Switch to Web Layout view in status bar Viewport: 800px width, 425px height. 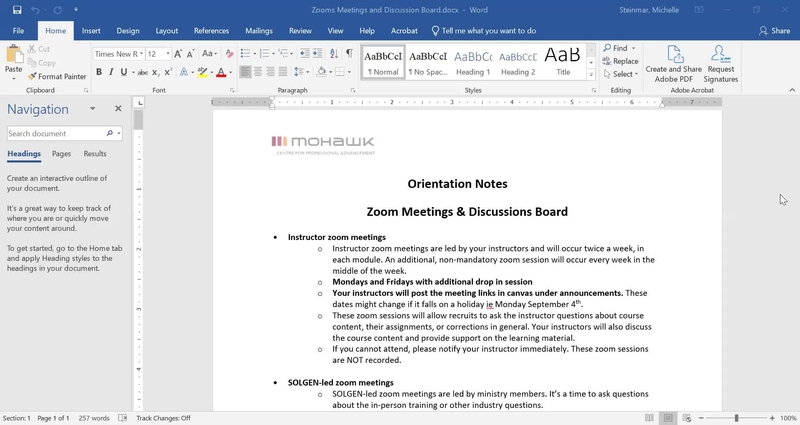[687, 418]
